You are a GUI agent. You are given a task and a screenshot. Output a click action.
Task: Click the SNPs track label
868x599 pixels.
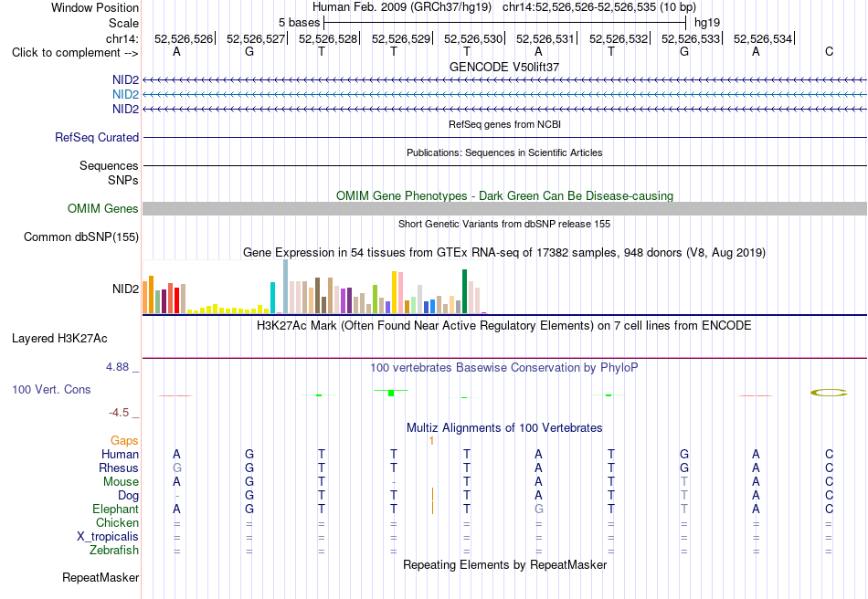(x=123, y=180)
